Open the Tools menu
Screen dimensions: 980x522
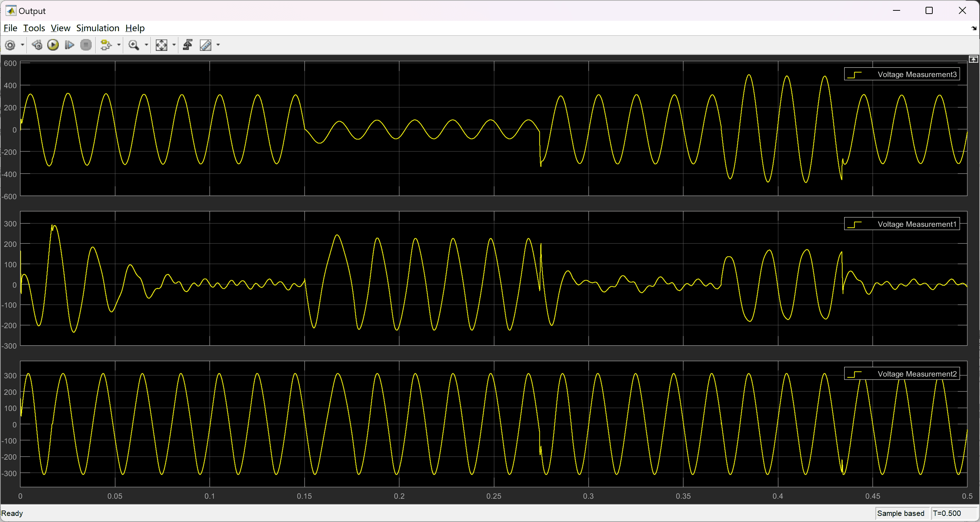[x=34, y=28]
